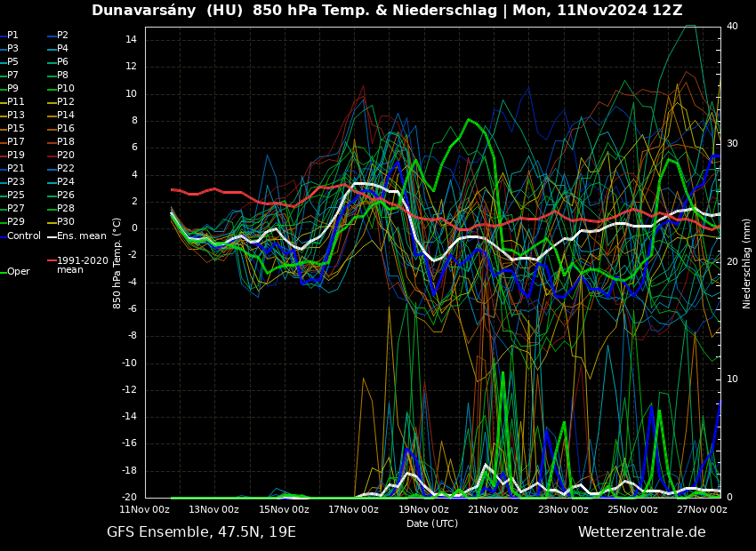Click the 850 hPa Temp. (°C) axis title

coord(117,263)
